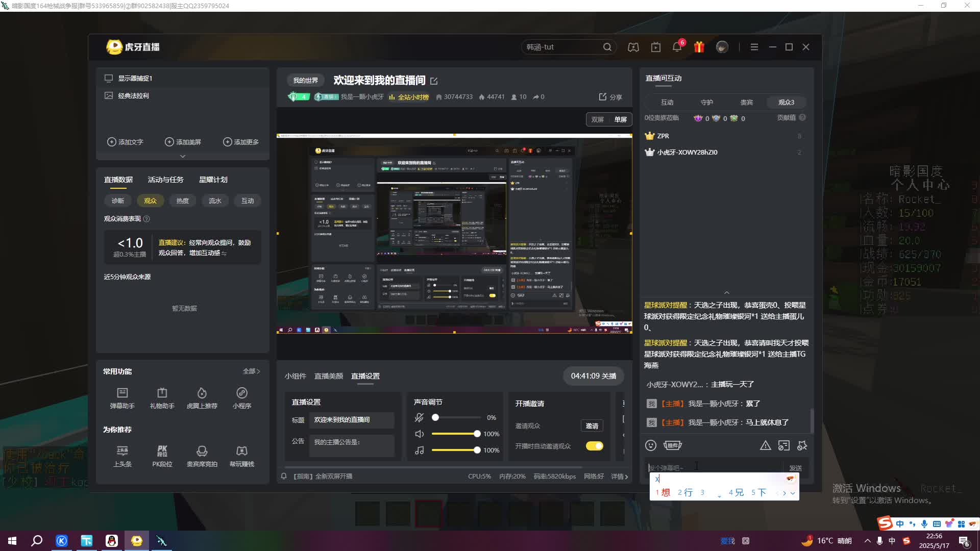Open the gift icon in the title bar
980x551 pixels.
[x=699, y=46]
